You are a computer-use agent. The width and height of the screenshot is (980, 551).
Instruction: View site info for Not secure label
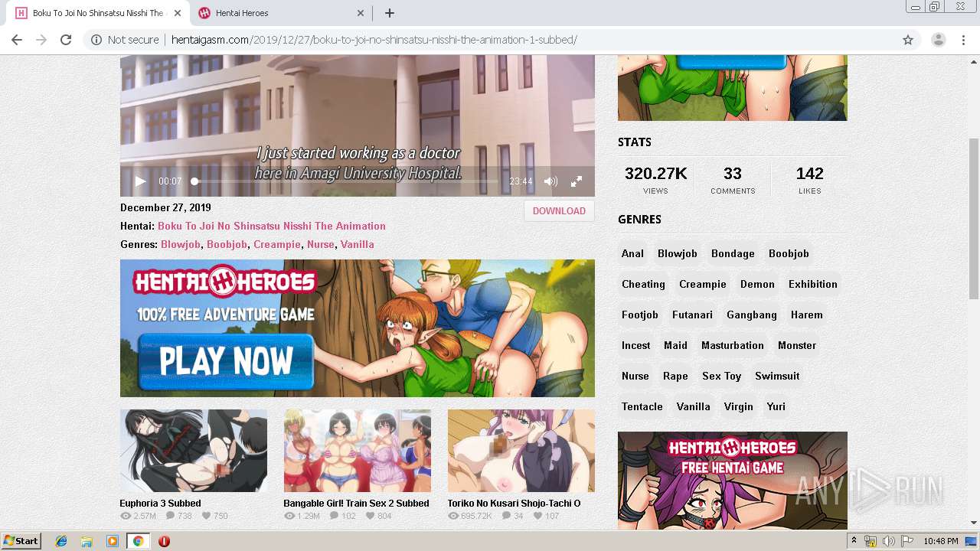(125, 40)
